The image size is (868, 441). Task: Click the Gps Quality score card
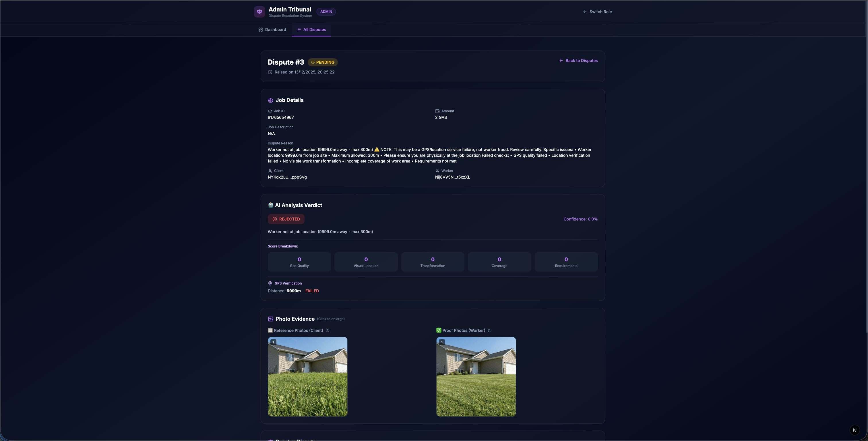(x=299, y=262)
